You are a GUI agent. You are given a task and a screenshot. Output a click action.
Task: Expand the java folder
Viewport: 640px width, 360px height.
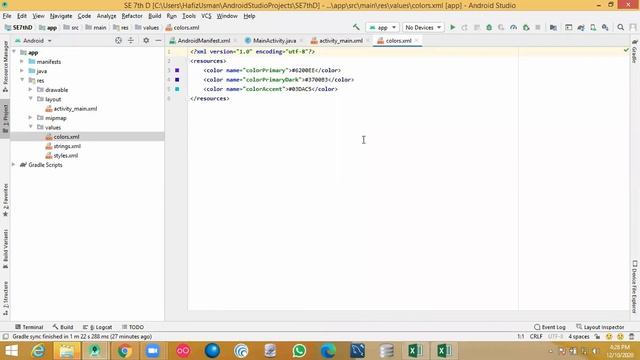(x=22, y=71)
